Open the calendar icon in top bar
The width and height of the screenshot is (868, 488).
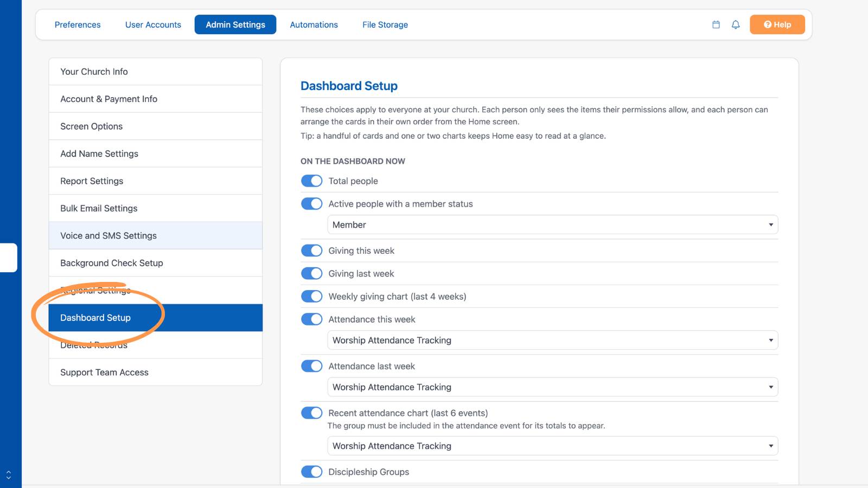(x=716, y=24)
